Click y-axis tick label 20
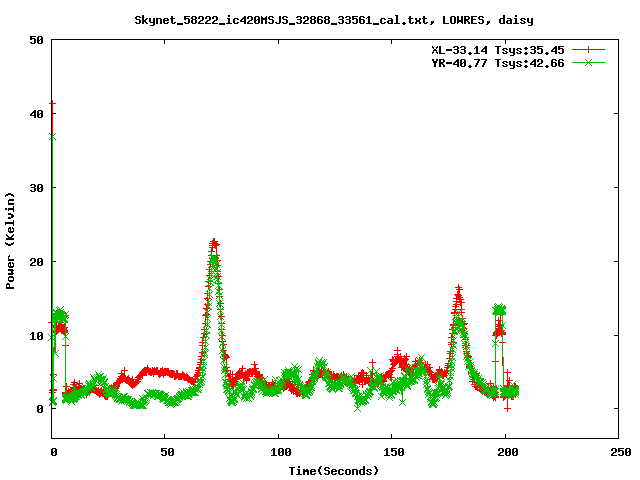 [x=36, y=262]
